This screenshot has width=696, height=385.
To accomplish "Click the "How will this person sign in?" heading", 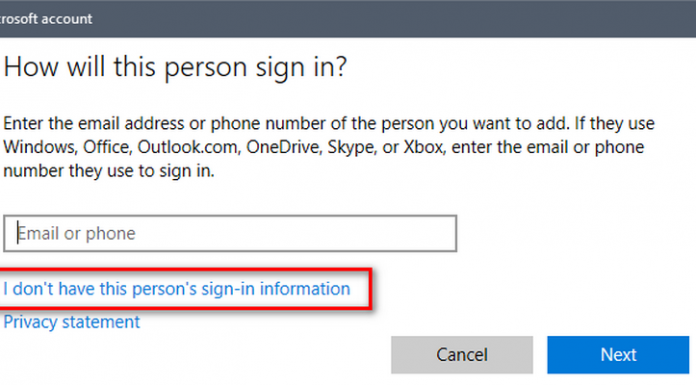I will 175,67.
